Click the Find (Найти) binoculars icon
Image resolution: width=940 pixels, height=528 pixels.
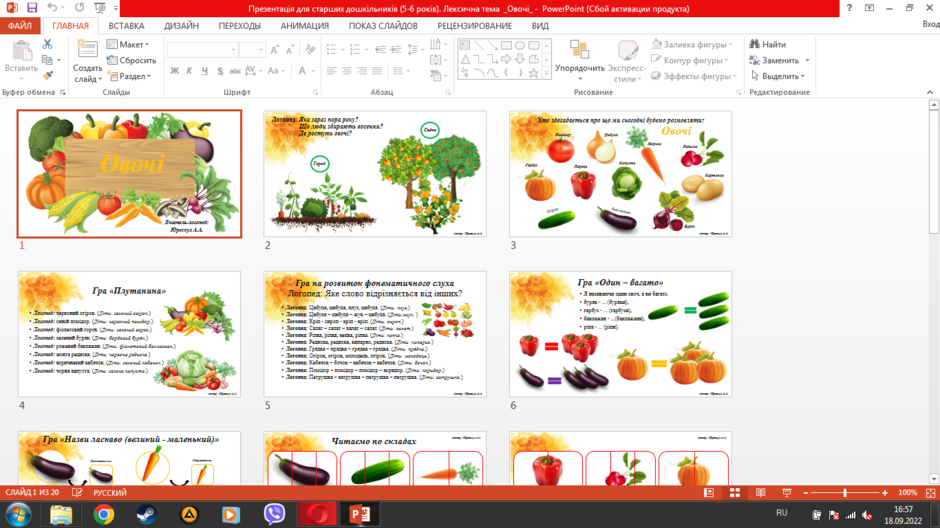point(754,44)
